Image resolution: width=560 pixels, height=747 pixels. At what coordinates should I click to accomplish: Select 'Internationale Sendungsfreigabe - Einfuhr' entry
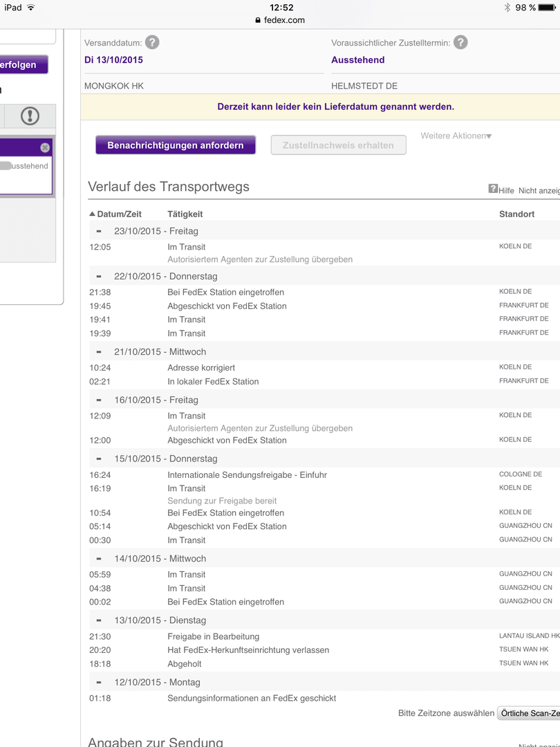pos(247,475)
